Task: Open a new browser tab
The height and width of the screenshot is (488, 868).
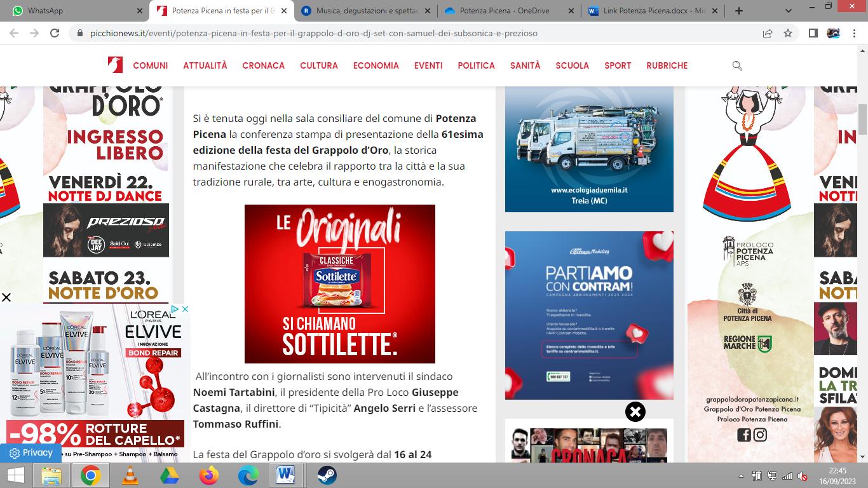Action: point(738,11)
